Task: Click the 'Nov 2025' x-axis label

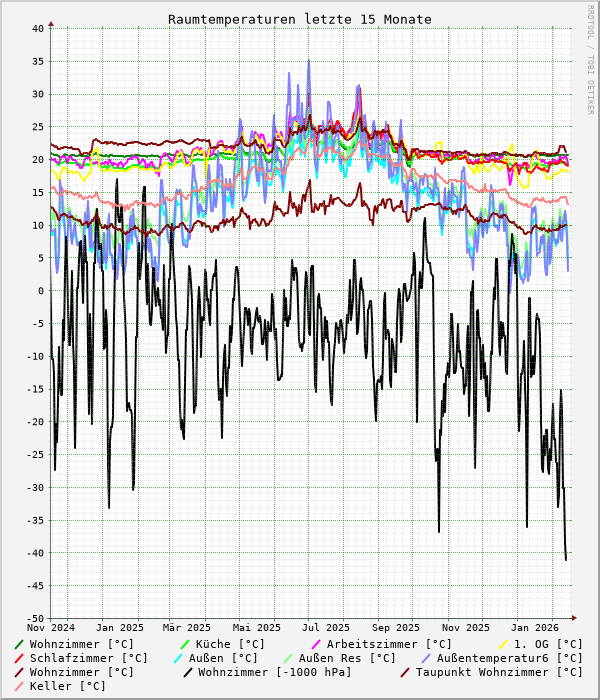Action: click(466, 628)
